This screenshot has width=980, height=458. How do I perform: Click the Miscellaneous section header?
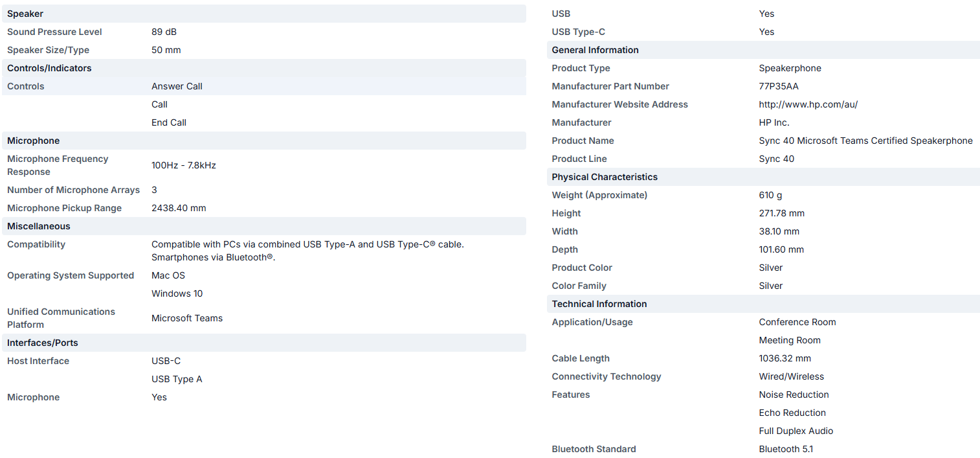(x=39, y=226)
